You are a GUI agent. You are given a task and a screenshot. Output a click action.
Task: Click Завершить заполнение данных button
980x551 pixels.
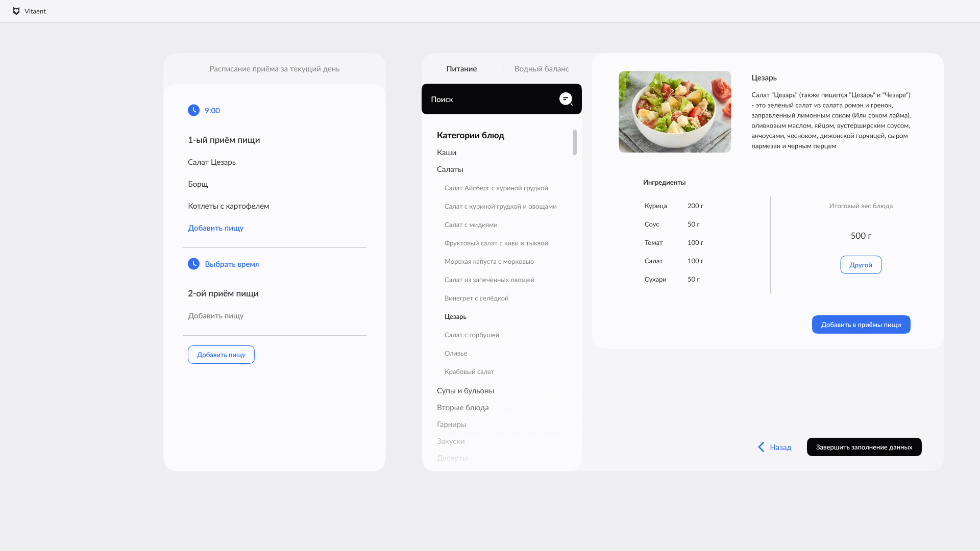(864, 447)
